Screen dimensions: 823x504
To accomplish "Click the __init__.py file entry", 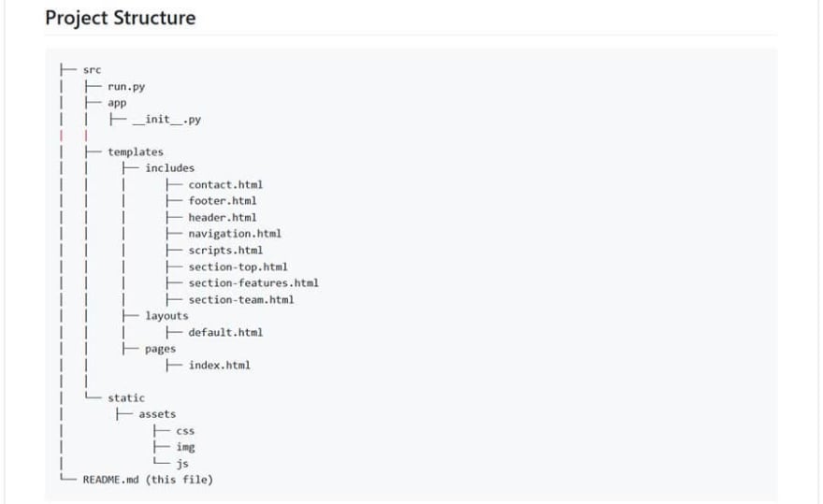I will click(x=166, y=119).
